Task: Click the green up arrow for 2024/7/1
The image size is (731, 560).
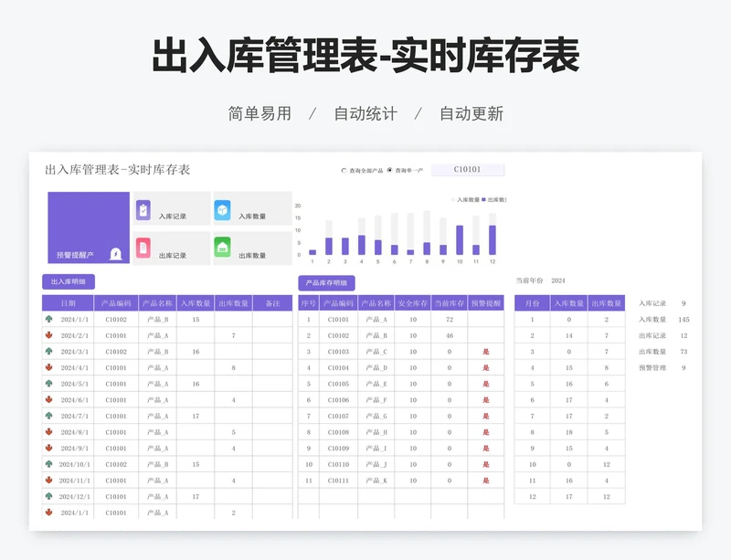Action: coord(49,416)
